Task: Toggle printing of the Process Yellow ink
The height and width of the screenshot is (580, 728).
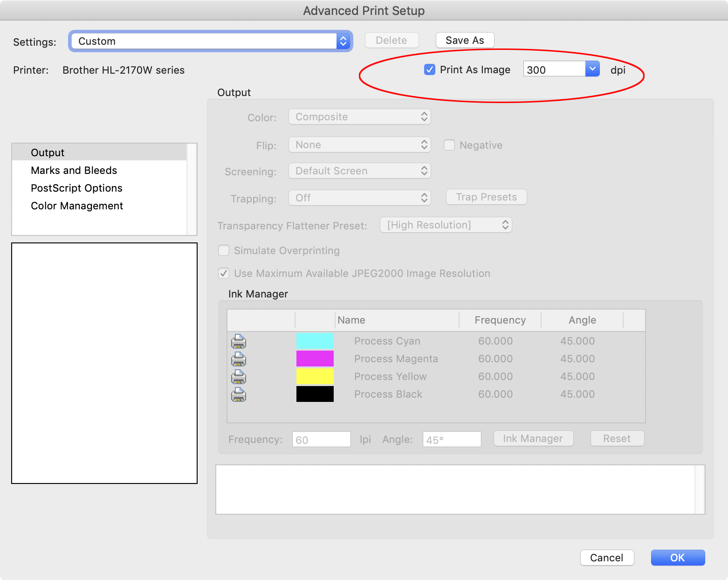Action: coord(238,376)
